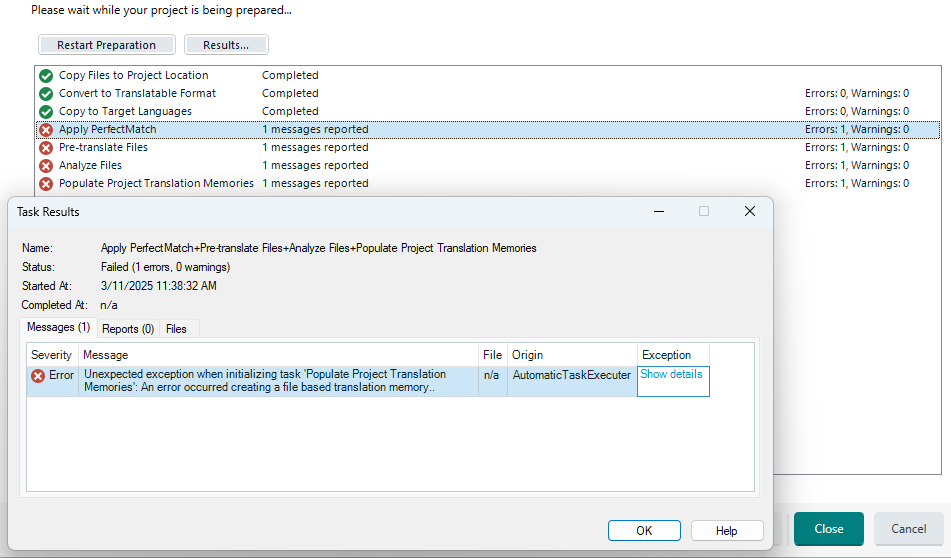Click the File column header
The width and height of the screenshot is (951, 558).
click(x=492, y=355)
